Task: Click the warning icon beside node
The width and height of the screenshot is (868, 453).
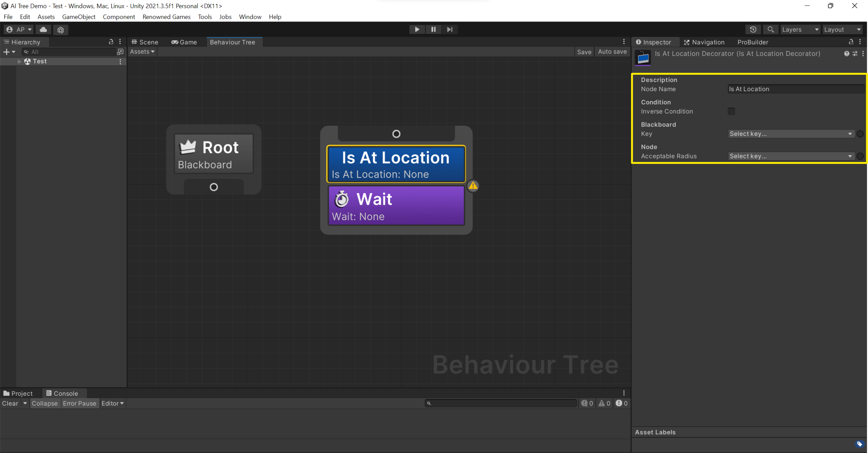Action: (x=473, y=186)
